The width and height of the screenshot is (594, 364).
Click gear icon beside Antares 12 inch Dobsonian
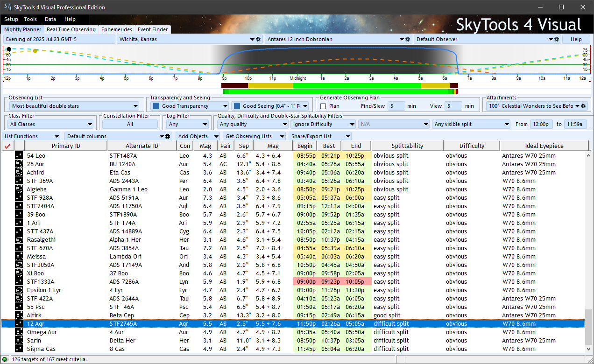click(407, 40)
